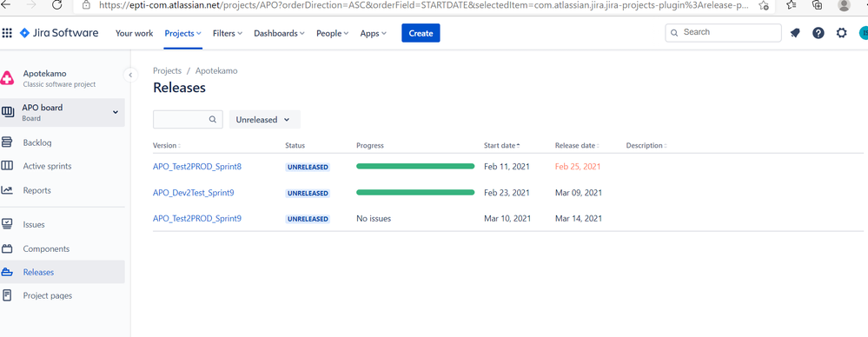Go to Active sprints in the sidebar

click(47, 166)
